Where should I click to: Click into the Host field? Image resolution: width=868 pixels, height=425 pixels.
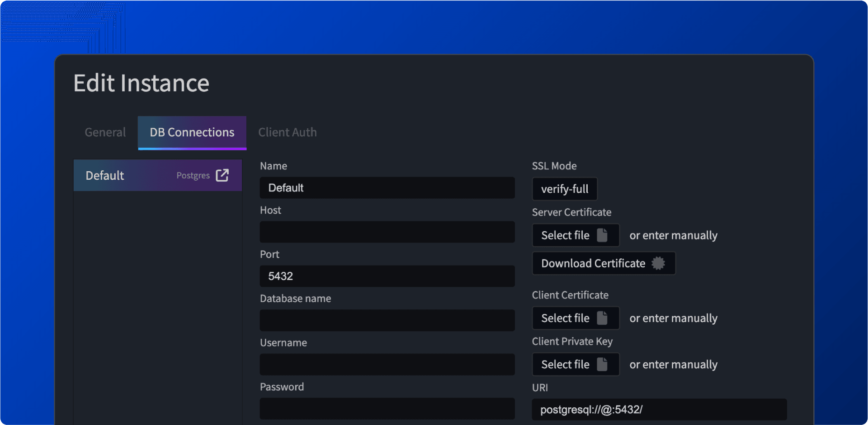pyautogui.click(x=387, y=232)
